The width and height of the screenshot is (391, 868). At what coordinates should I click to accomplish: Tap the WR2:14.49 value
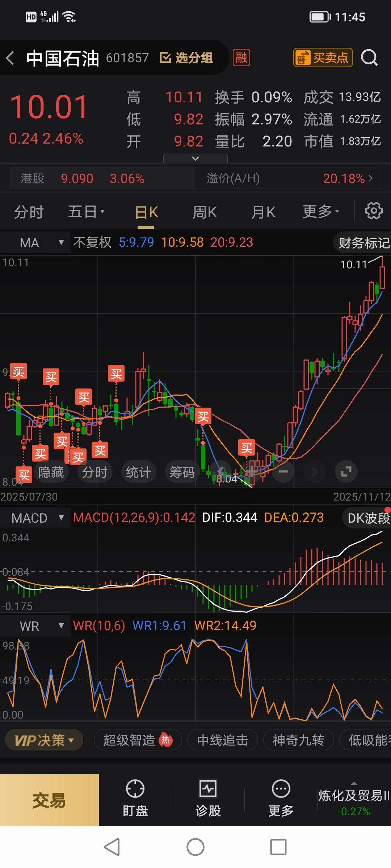(225, 626)
